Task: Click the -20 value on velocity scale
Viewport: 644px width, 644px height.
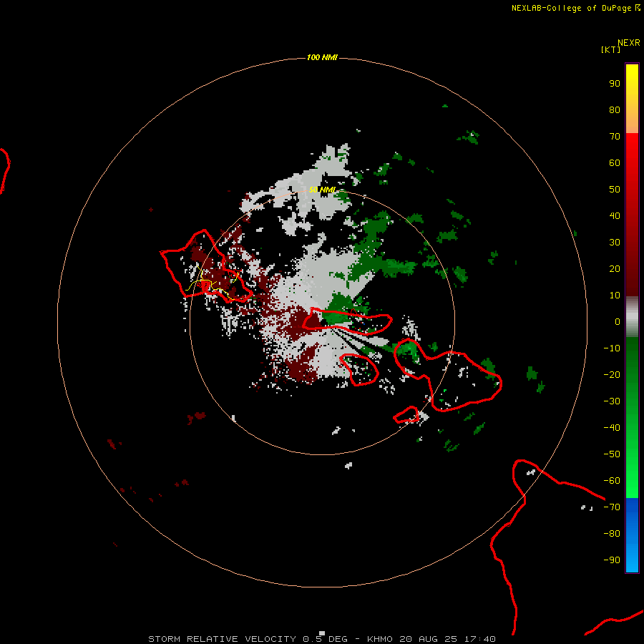Action: (612, 374)
